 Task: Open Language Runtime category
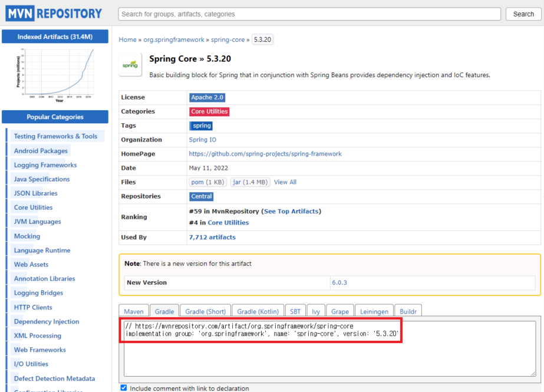tap(42, 251)
